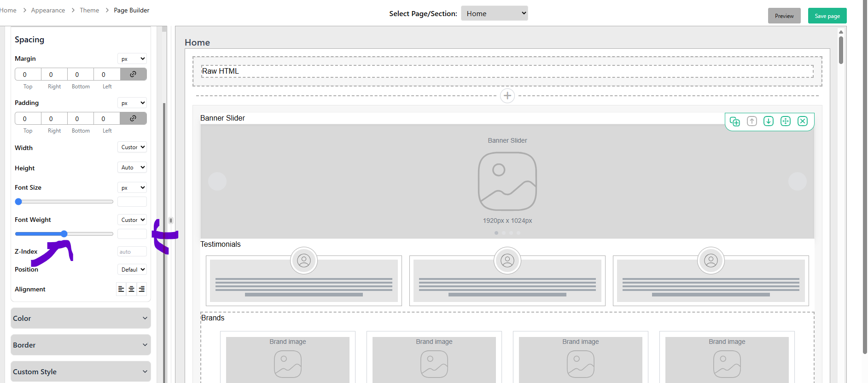Open the Font Size unit dropdown
Image resolution: width=868 pixels, height=383 pixels.
pos(132,187)
